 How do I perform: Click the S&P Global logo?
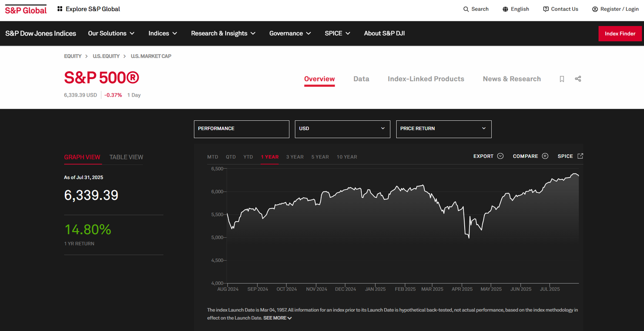[26, 10]
